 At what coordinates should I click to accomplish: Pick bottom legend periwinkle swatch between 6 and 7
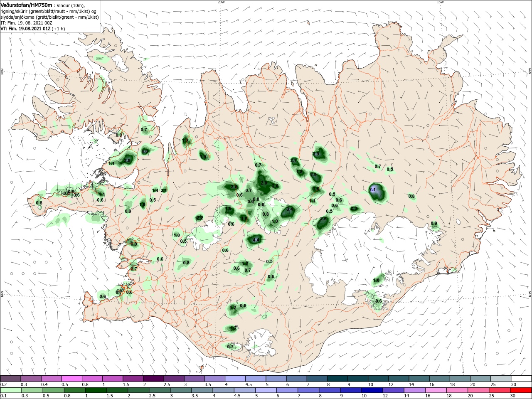coord(286,390)
